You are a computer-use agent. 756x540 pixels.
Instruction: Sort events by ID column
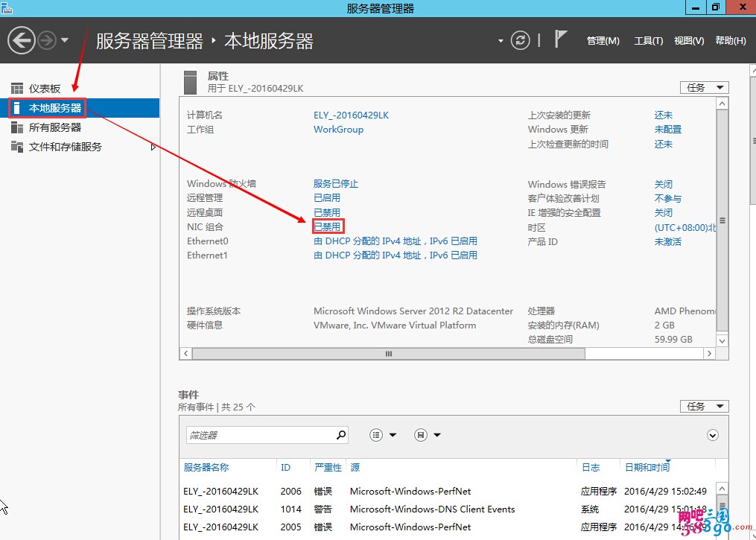285,467
